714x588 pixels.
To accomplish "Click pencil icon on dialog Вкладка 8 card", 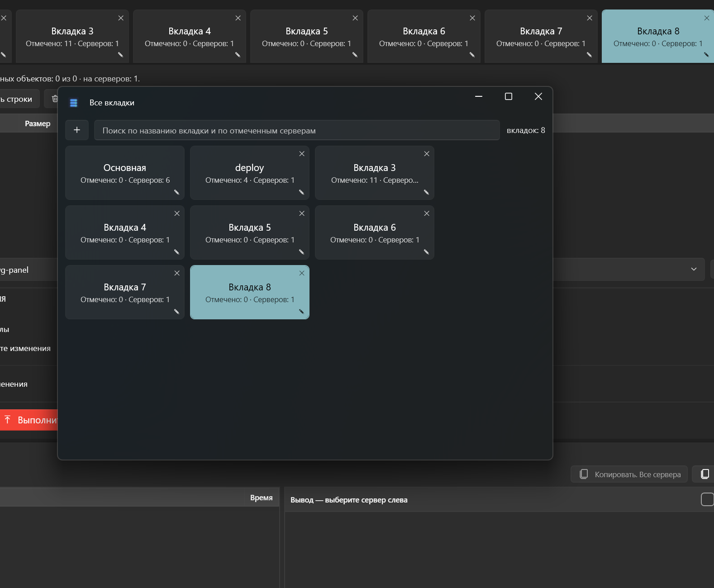I will tap(301, 312).
